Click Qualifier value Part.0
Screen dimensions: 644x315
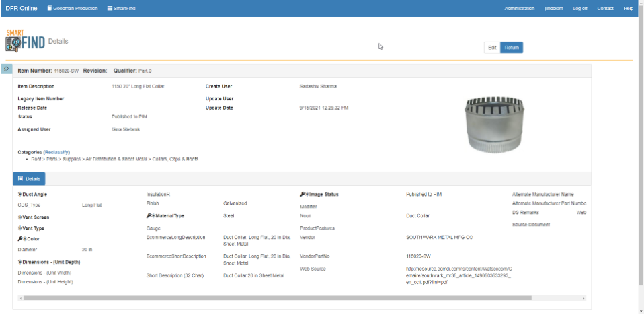pyautogui.click(x=145, y=71)
